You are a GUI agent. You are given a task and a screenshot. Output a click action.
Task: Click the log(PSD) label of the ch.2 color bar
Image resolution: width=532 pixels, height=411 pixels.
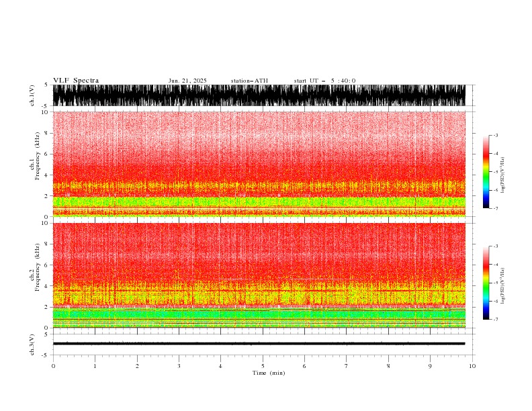[x=502, y=286]
